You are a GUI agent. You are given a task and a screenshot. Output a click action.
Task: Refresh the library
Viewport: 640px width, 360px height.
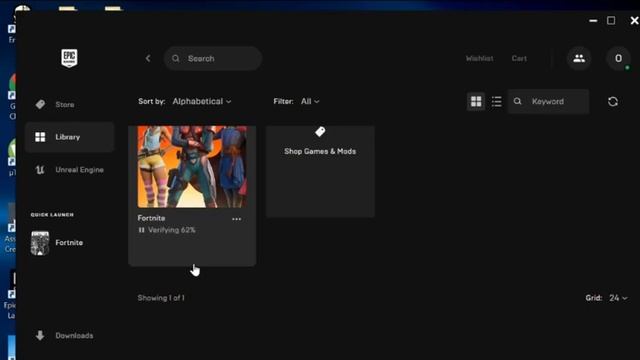pyautogui.click(x=613, y=102)
